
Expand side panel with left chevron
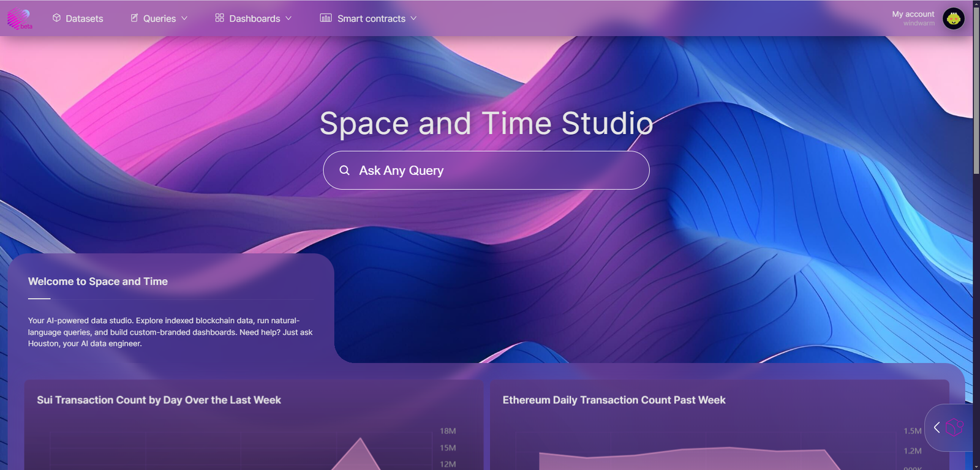tap(937, 427)
